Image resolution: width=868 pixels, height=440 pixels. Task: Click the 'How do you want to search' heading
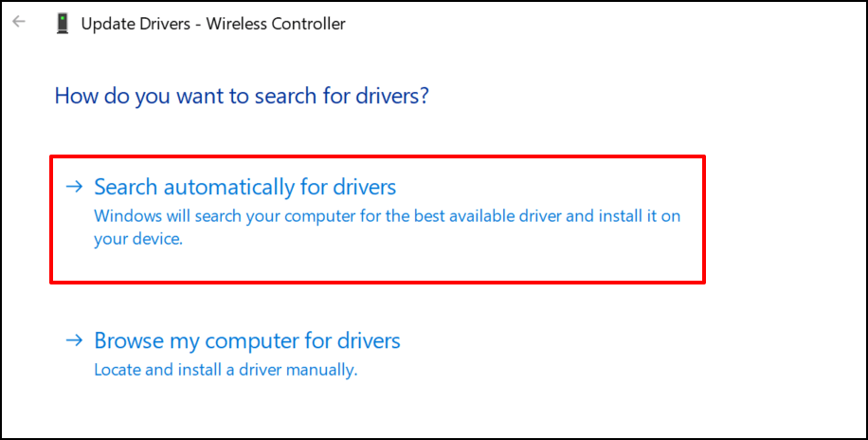242,96
